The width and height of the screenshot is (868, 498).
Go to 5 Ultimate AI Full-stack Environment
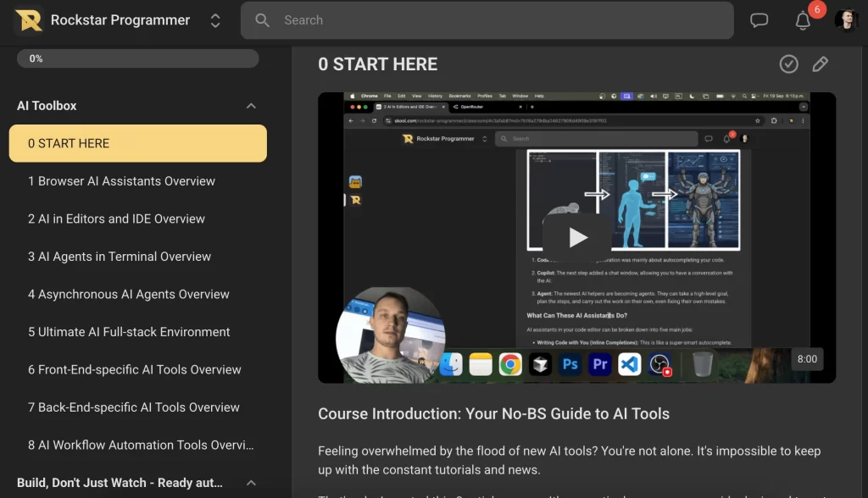129,332
